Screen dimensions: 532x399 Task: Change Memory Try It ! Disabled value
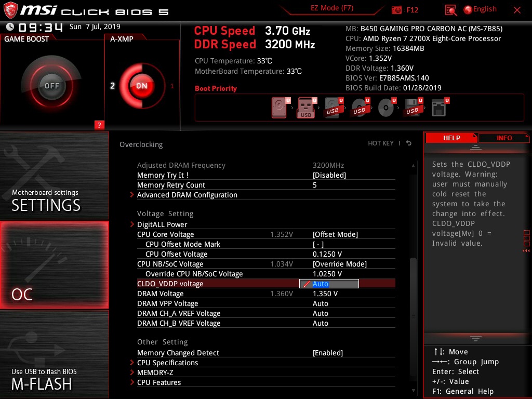pyautogui.click(x=329, y=175)
